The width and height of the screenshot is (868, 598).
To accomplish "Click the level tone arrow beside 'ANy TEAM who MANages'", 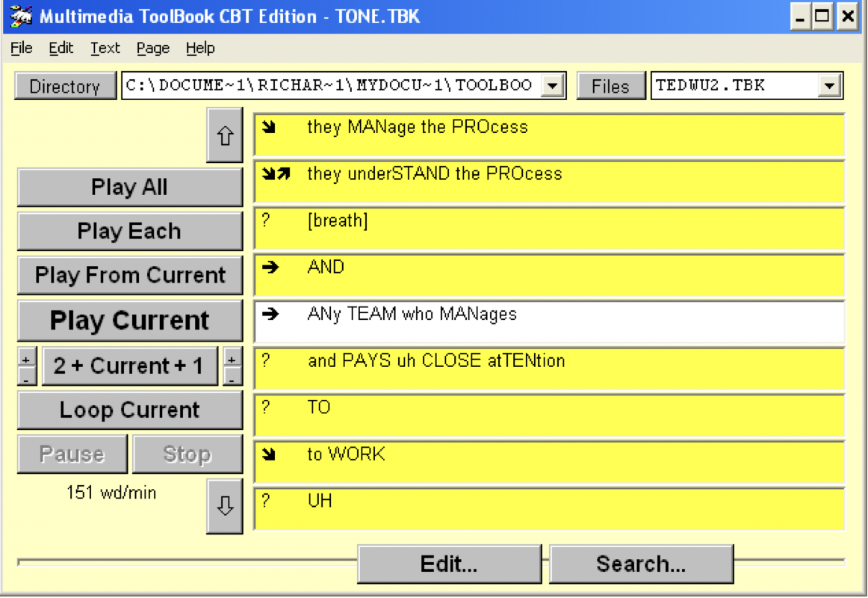I will click(270, 315).
